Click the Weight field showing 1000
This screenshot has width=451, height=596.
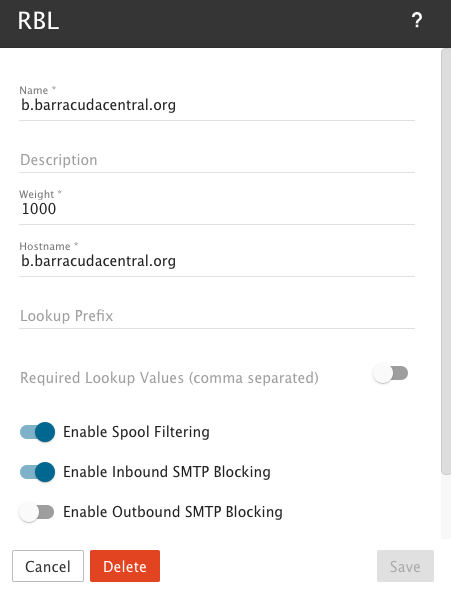tap(217, 209)
